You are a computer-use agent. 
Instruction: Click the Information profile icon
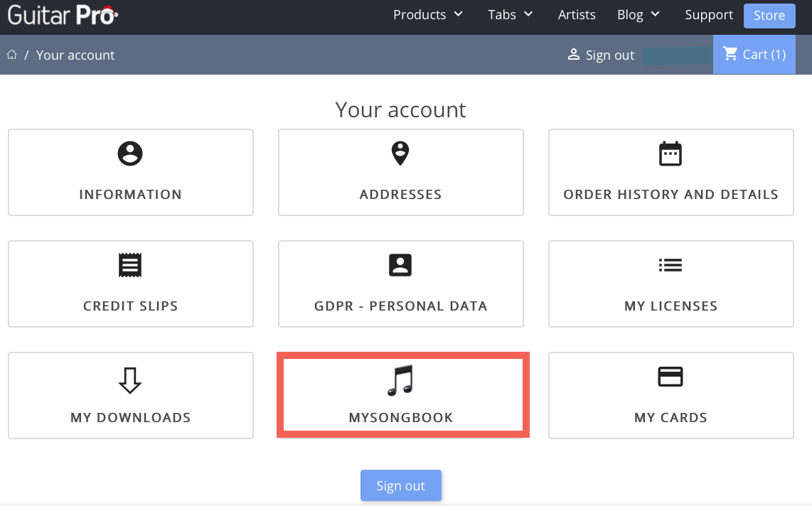[x=130, y=154]
